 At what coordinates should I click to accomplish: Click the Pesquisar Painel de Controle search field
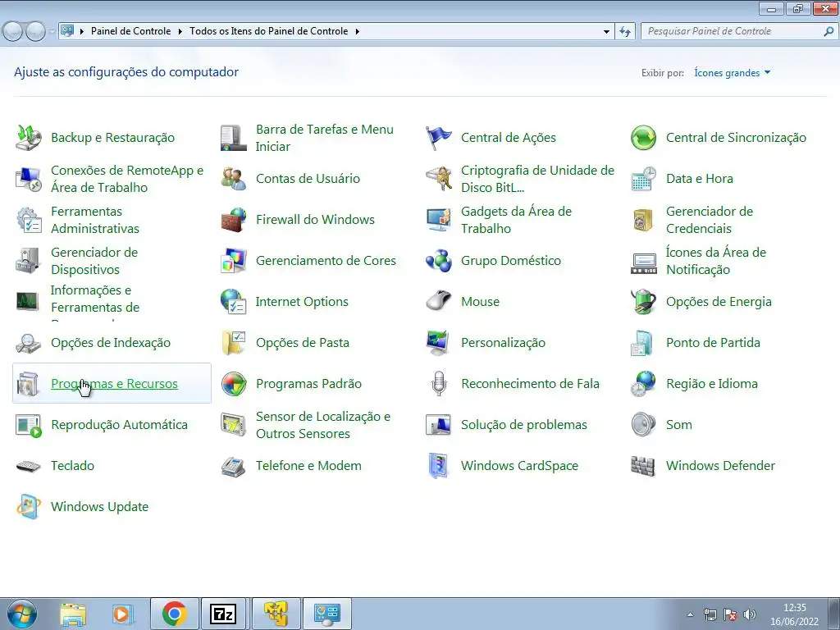731,31
